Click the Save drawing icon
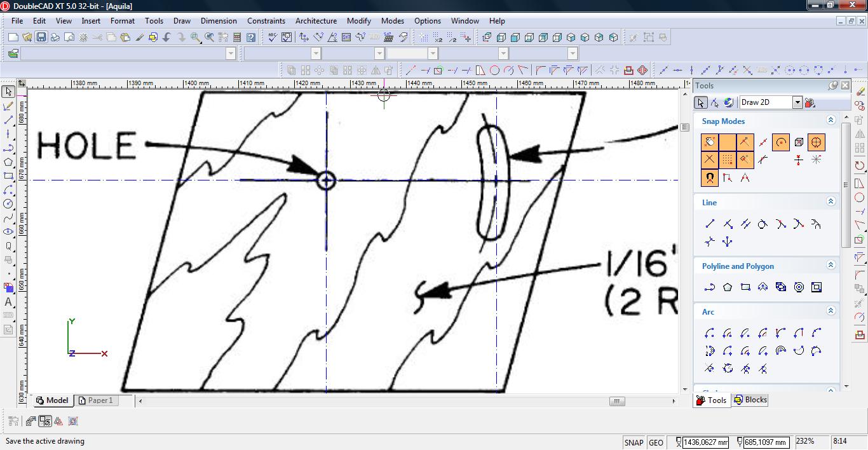Image resolution: width=868 pixels, height=450 pixels. (x=41, y=37)
